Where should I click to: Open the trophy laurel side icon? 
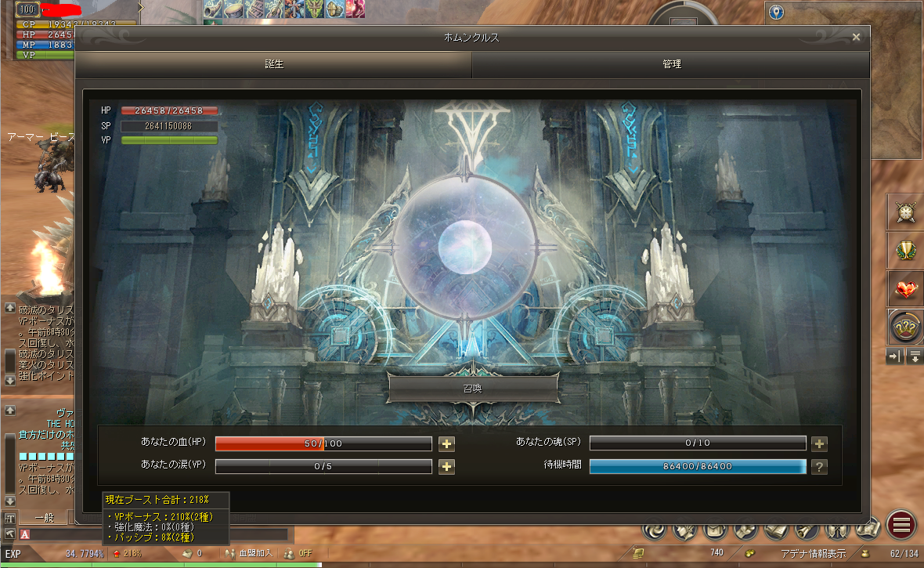point(905,251)
